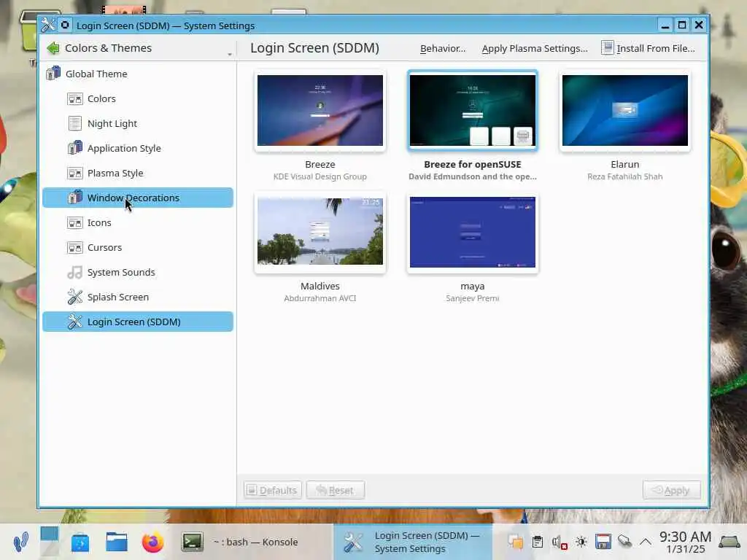The width and height of the screenshot is (747, 560).
Task: Click the 'Reza Fatahilah Shah' author text
Action: (x=625, y=176)
